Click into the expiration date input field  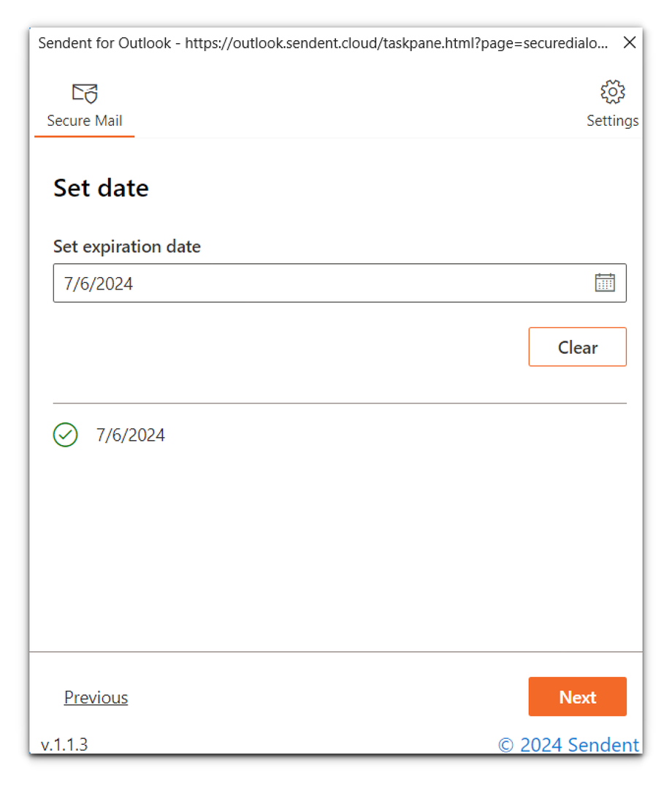click(321, 283)
